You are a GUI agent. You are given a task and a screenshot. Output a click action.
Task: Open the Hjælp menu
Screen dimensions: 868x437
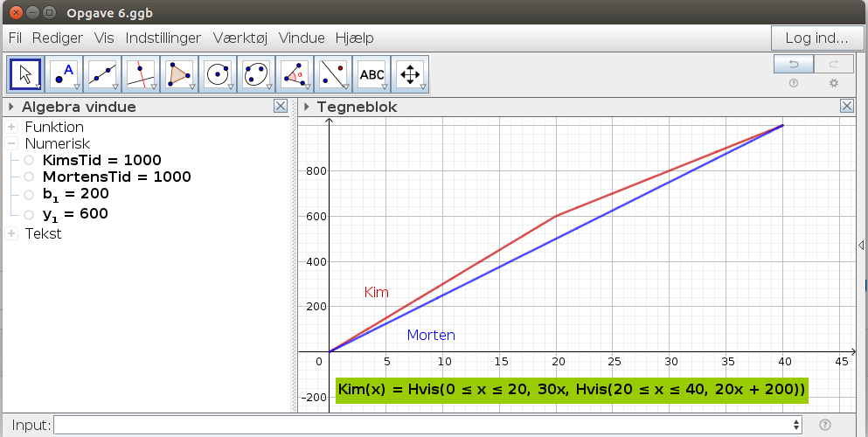(354, 38)
